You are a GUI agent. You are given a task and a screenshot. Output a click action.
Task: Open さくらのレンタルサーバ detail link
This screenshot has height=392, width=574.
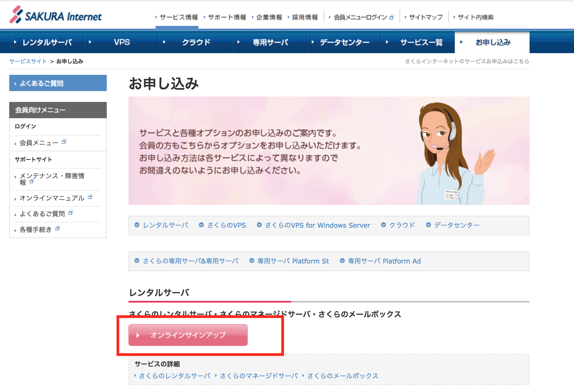click(175, 376)
